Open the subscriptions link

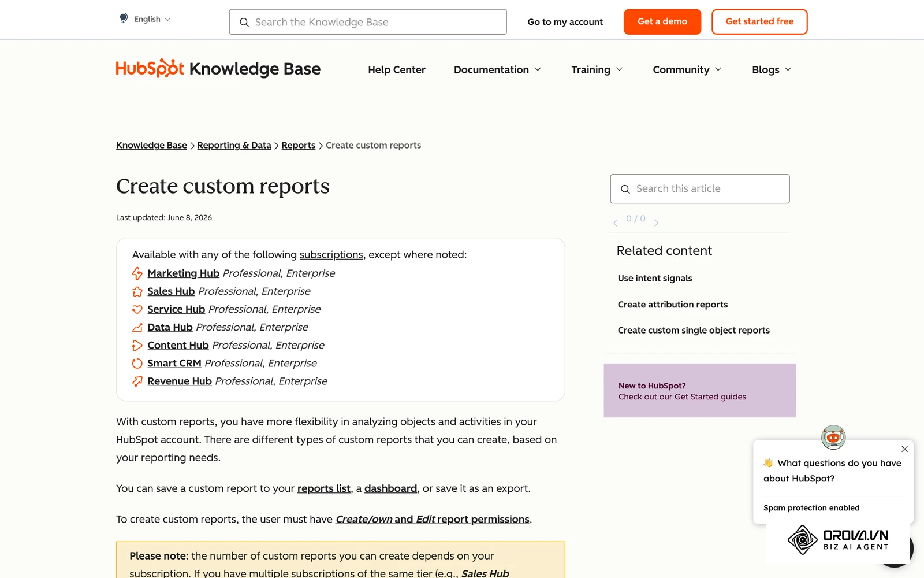point(331,255)
